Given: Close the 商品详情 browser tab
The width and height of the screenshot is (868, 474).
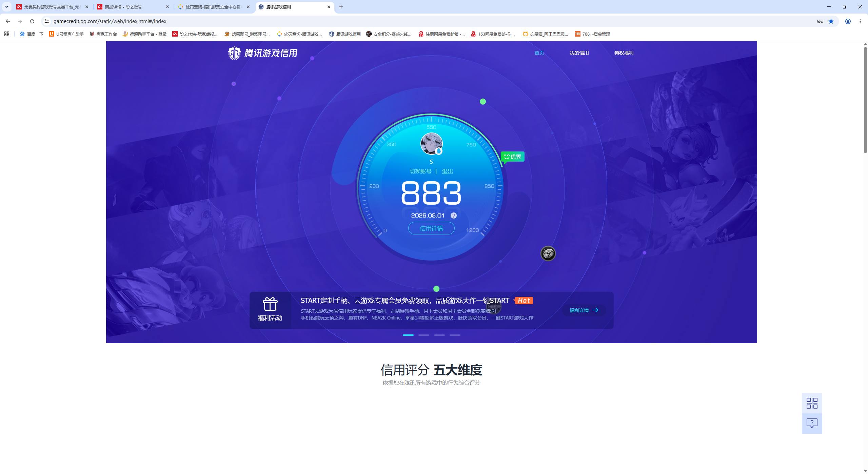Looking at the screenshot, I should (x=167, y=7).
